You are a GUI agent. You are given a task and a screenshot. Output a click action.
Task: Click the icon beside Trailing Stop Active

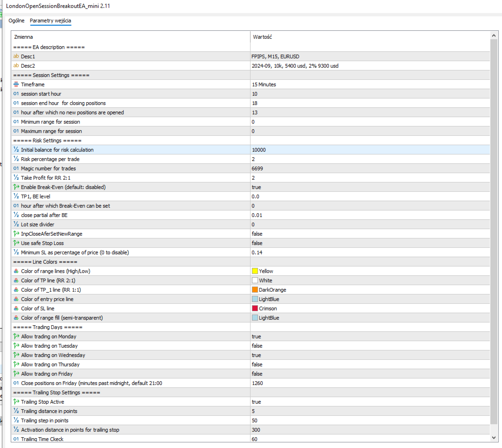(16, 402)
